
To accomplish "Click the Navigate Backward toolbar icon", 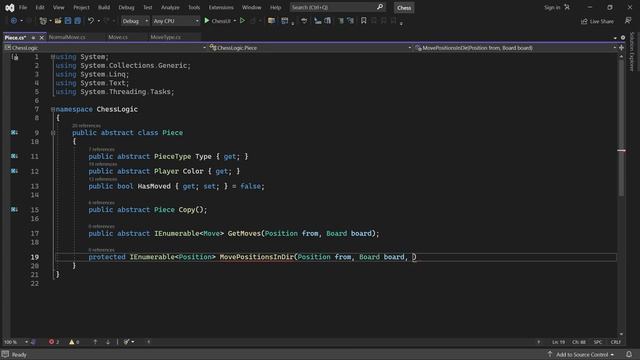I will [x=13, y=21].
